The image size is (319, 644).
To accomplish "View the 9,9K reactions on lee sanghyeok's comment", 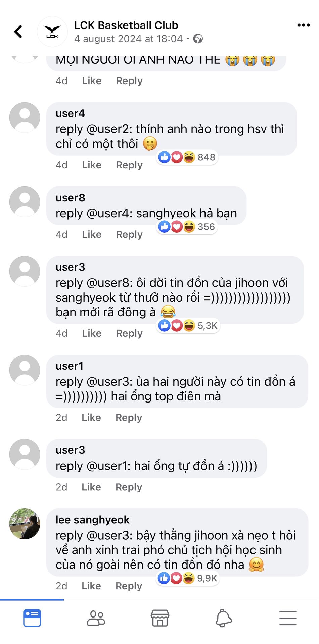I will click(188, 578).
